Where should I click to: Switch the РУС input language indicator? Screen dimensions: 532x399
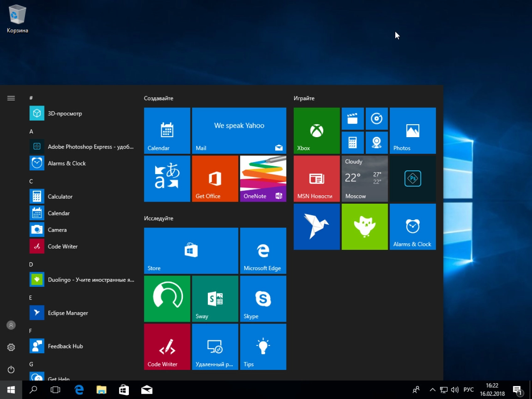point(468,390)
